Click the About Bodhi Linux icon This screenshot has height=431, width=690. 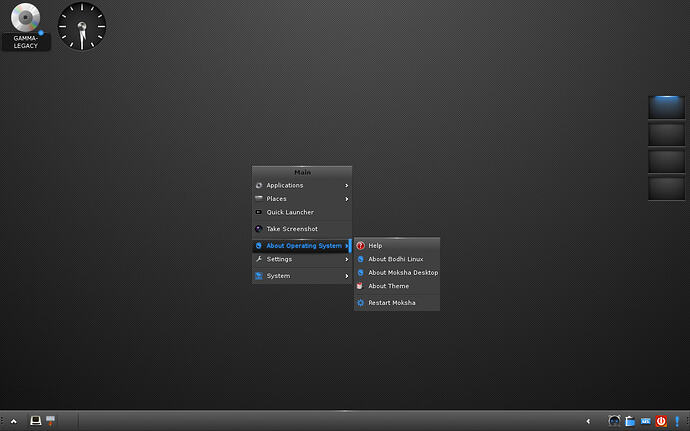[x=360, y=259]
